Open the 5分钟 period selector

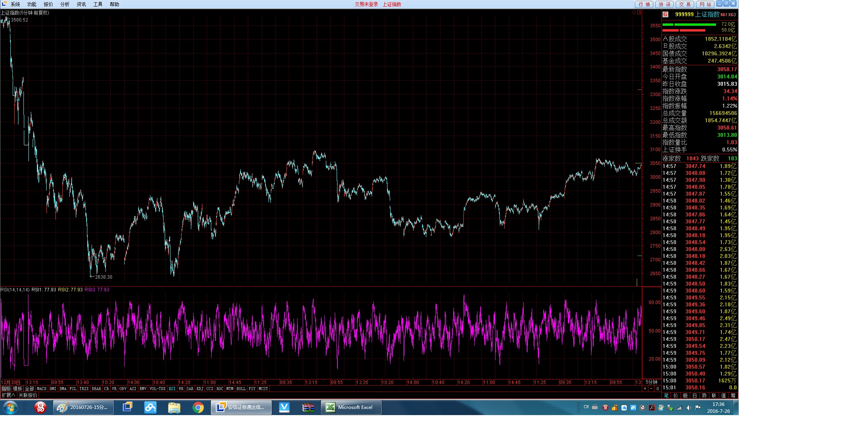coord(651,382)
